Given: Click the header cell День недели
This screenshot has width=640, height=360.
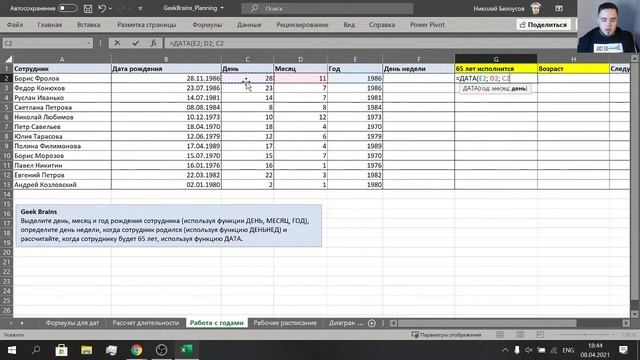Looking at the screenshot, I should [419, 69].
